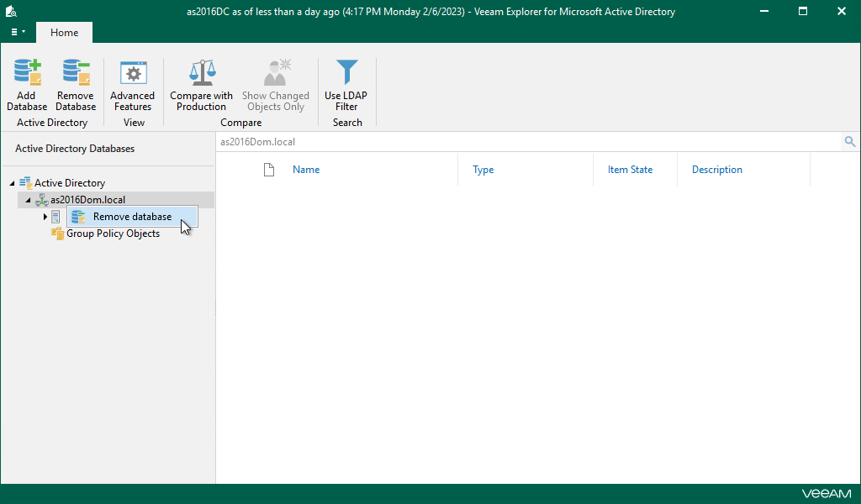Click the Veeam Explorer app icon in title bar
861x504 pixels.
click(x=12, y=11)
